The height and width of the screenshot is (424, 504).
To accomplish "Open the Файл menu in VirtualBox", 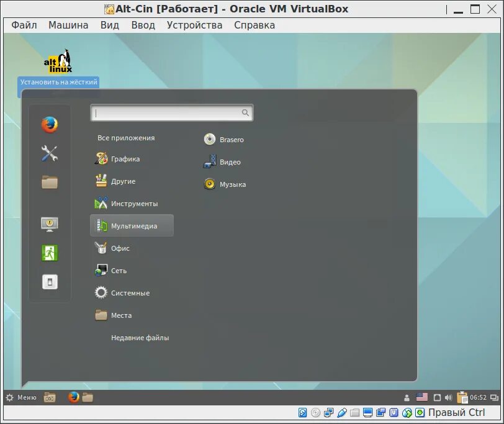I will click(x=24, y=25).
